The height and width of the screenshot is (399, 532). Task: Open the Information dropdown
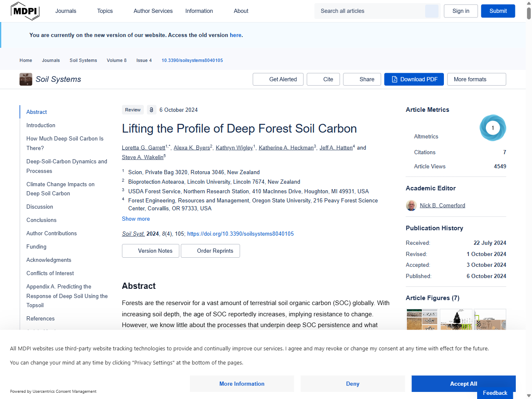click(199, 11)
